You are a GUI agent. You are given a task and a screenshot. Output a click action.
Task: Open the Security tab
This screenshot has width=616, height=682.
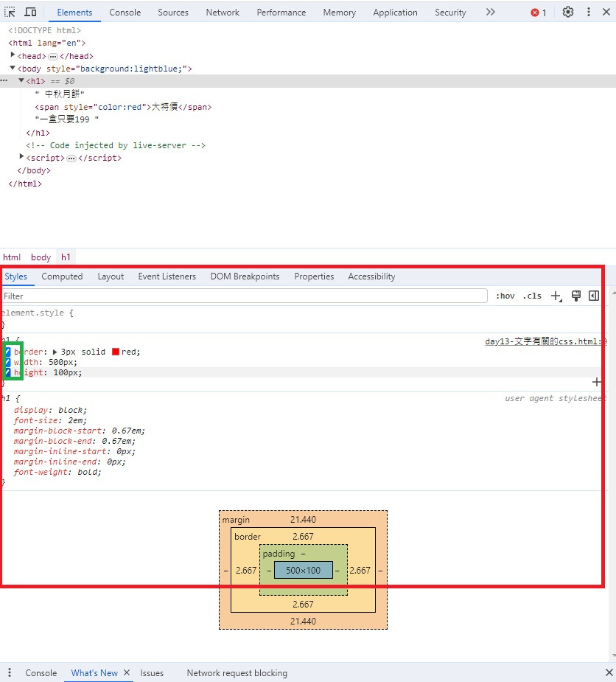tap(450, 13)
